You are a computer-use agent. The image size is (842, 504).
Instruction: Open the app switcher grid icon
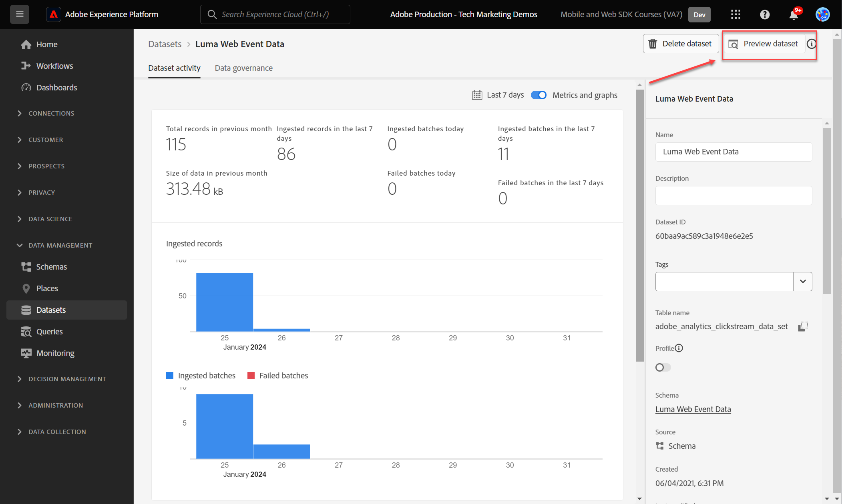point(735,14)
